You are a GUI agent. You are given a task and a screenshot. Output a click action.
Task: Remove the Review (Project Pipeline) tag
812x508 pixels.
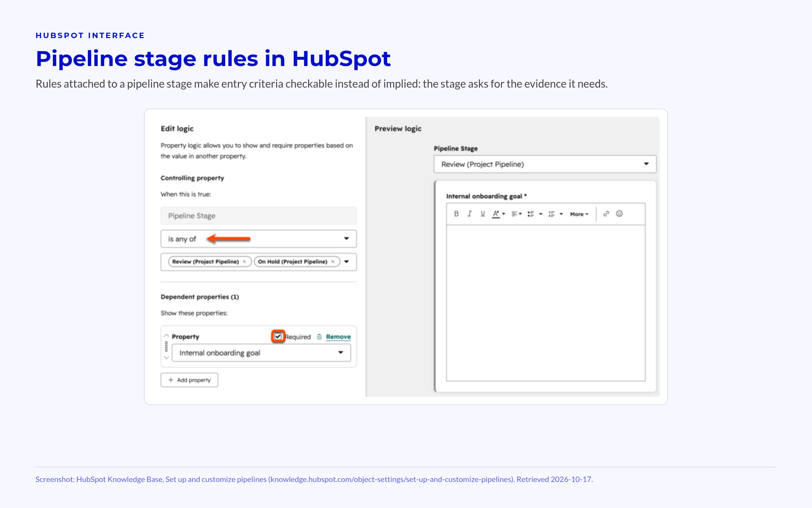click(x=244, y=262)
